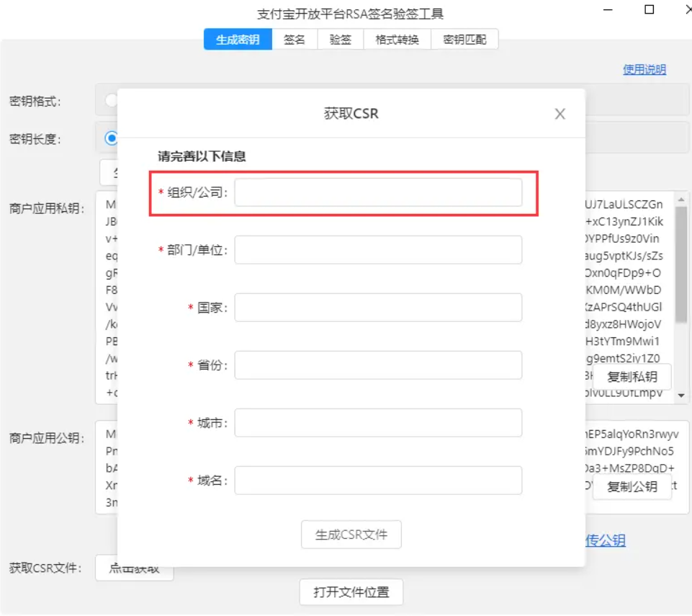Image resolution: width=692 pixels, height=616 pixels.
Task: Switch to the 生成密钥 tab
Action: pyautogui.click(x=238, y=40)
